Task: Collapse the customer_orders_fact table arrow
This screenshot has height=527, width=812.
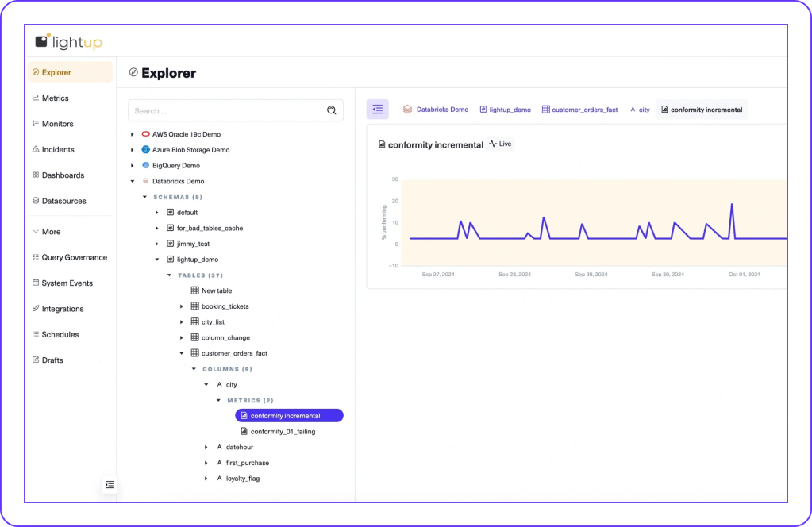Action: click(182, 353)
